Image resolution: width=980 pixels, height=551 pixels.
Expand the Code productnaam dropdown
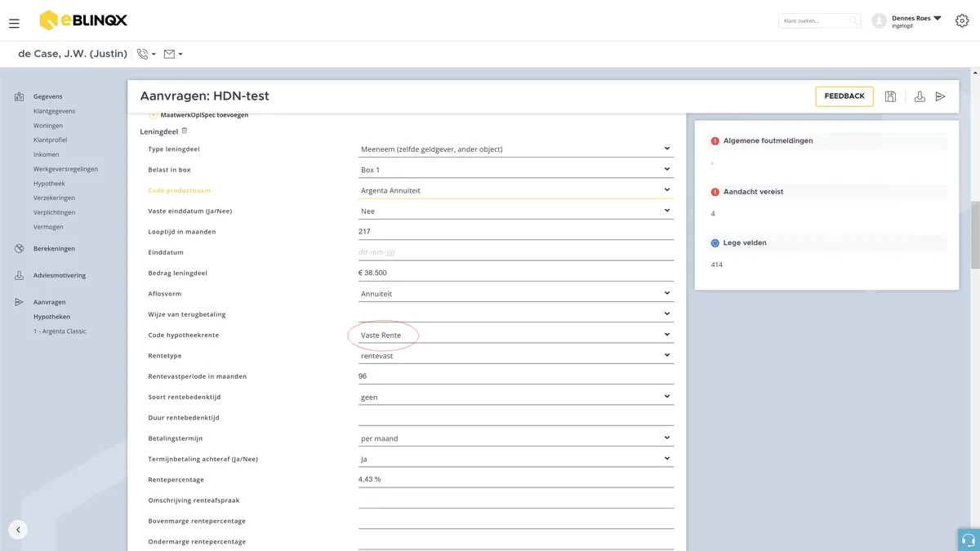tap(515, 190)
